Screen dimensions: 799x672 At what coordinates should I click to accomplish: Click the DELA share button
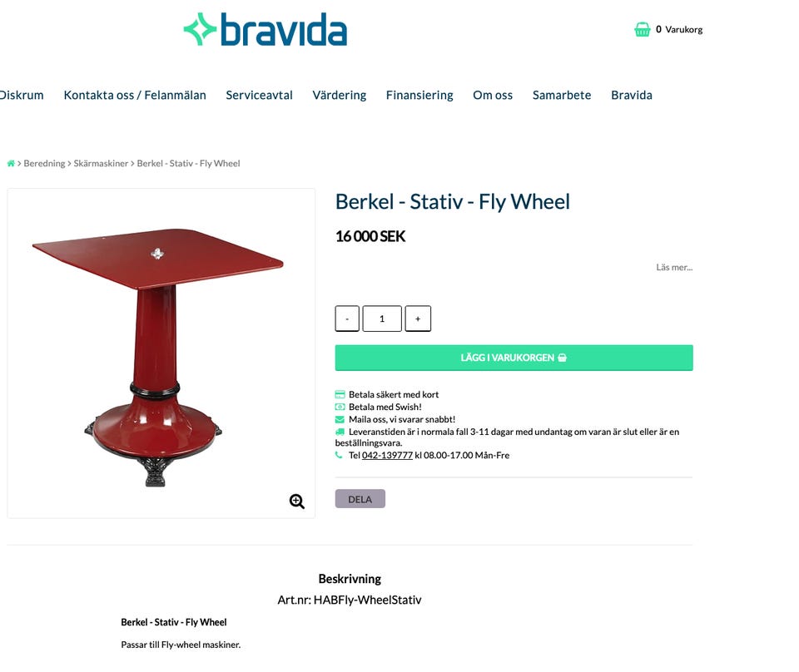tap(360, 499)
